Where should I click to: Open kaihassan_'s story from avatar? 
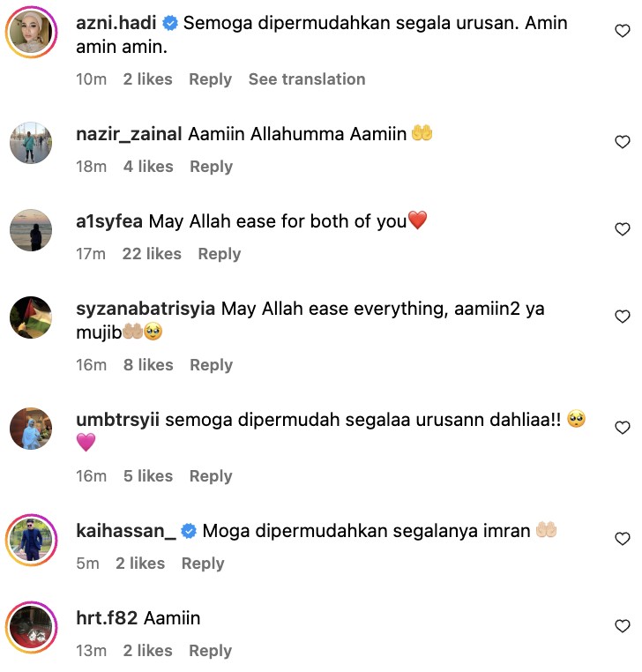31,540
